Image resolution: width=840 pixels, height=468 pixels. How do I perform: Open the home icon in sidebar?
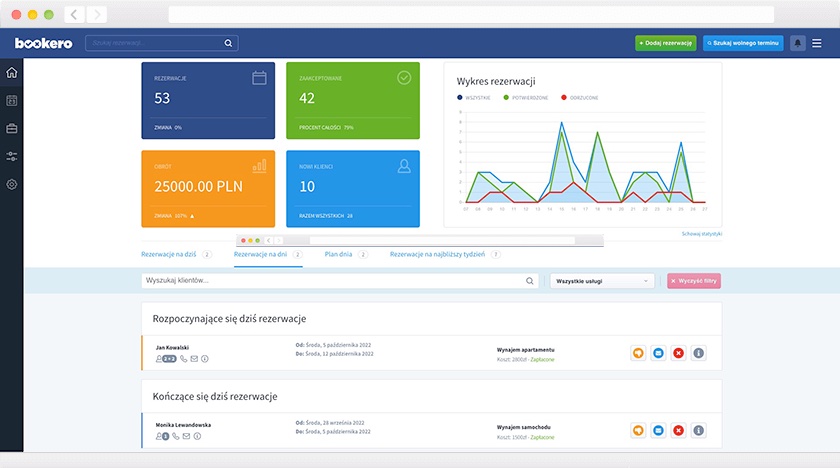point(12,73)
